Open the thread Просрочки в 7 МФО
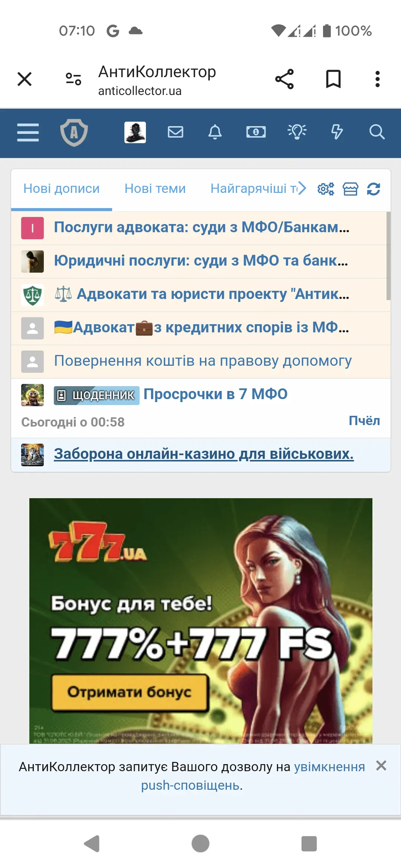This screenshot has width=401, height=868. coord(215,394)
